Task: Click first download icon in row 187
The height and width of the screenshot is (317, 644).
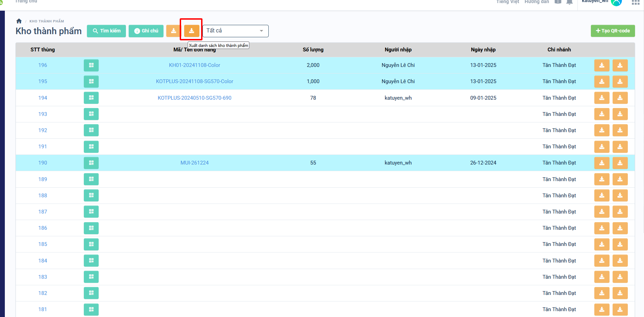Action: tap(602, 212)
